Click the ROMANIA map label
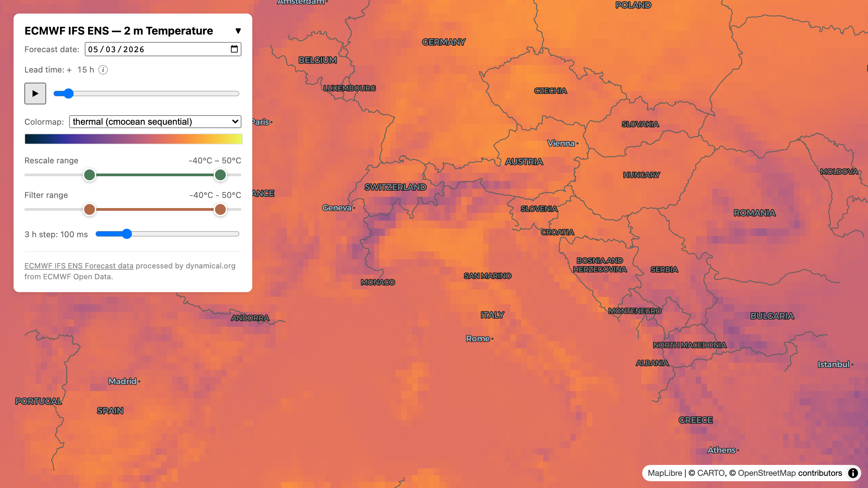The image size is (868, 488). 754,213
